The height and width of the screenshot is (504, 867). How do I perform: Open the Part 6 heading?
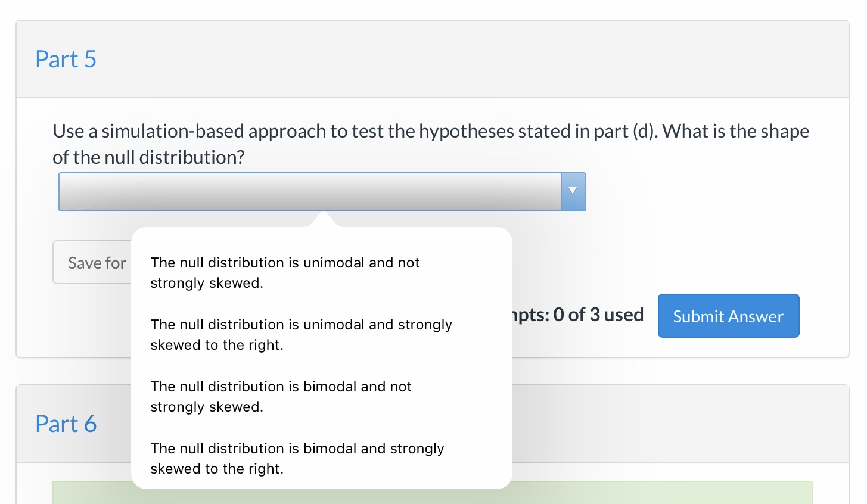pos(66,424)
